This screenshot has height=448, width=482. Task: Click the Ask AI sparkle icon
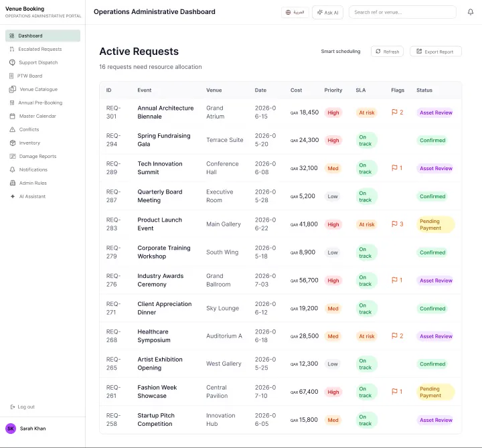[x=320, y=12]
